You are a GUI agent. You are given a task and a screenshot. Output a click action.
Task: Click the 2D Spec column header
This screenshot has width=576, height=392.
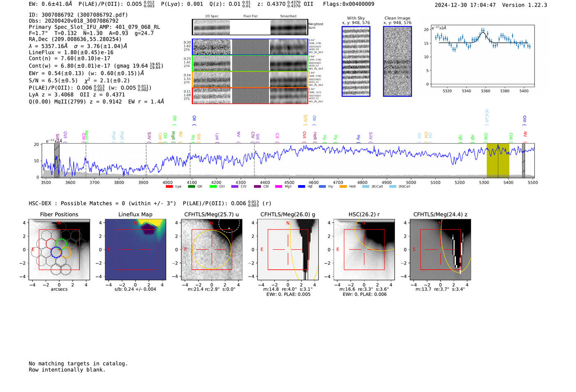point(212,16)
